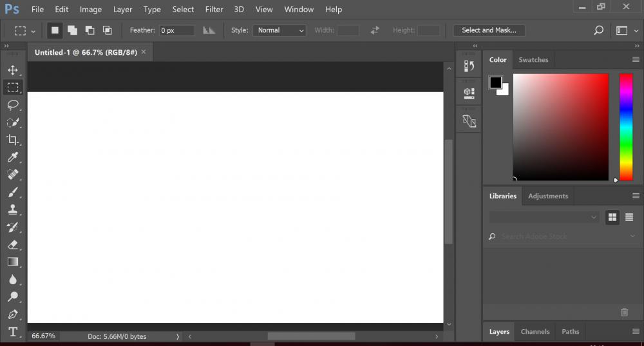Choose the Clone Stamp tool

tap(12, 209)
